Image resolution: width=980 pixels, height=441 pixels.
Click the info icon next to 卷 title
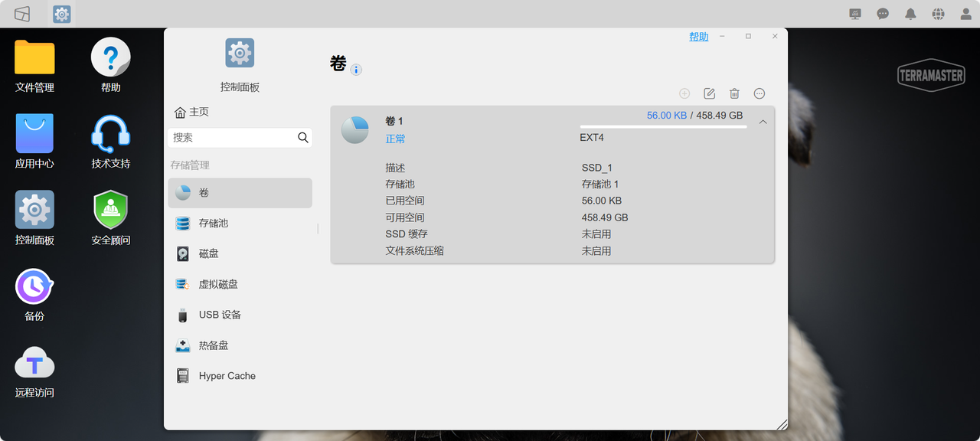pos(356,70)
